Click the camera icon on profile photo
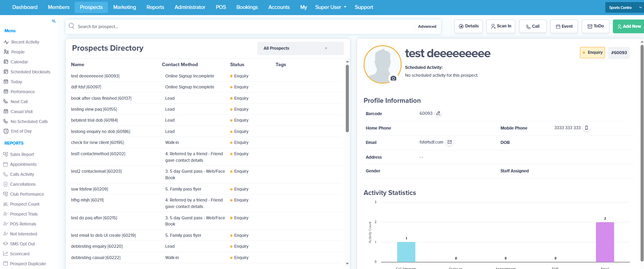Image resolution: width=644 pixels, height=269 pixels. [393, 78]
